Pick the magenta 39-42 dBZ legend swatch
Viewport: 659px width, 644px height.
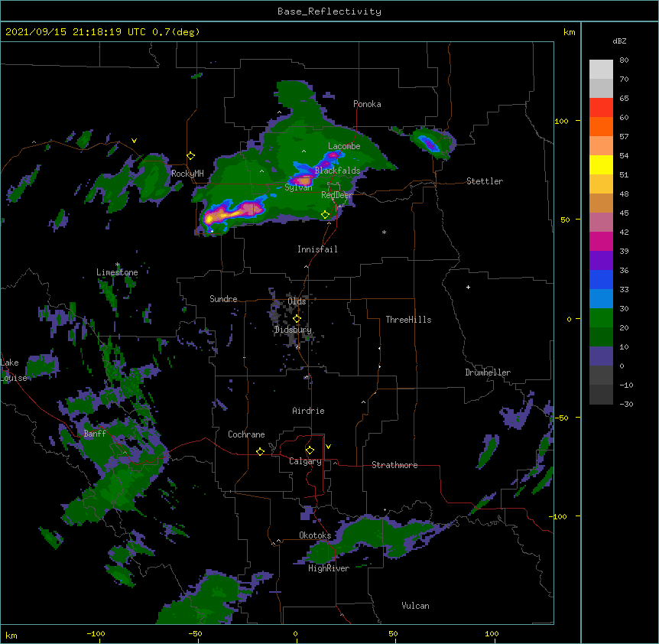click(x=601, y=241)
